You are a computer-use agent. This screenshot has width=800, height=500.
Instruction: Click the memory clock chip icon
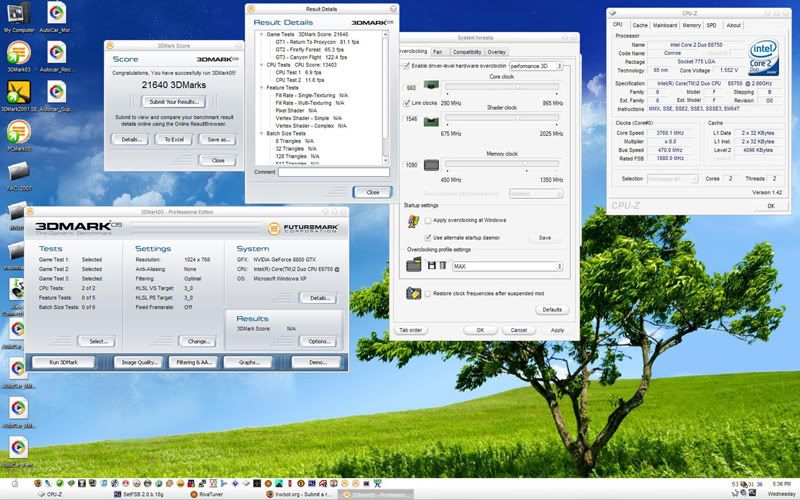pos(431,165)
